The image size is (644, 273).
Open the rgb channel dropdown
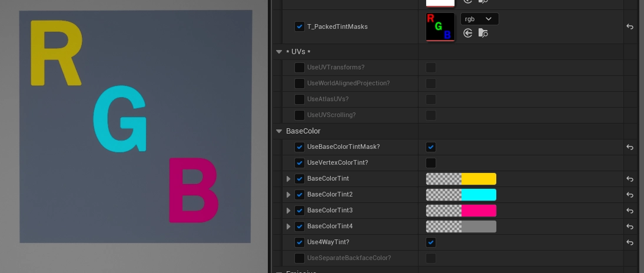click(479, 19)
